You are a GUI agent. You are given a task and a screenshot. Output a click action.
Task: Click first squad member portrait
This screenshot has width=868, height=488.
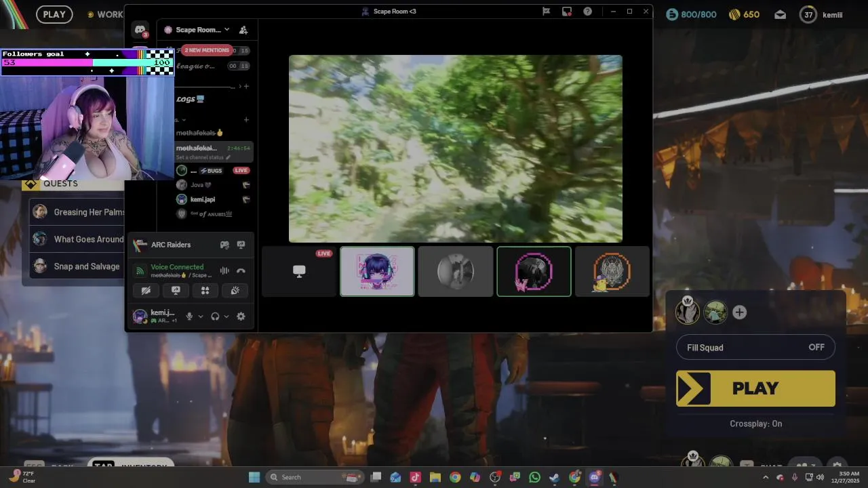(x=688, y=312)
